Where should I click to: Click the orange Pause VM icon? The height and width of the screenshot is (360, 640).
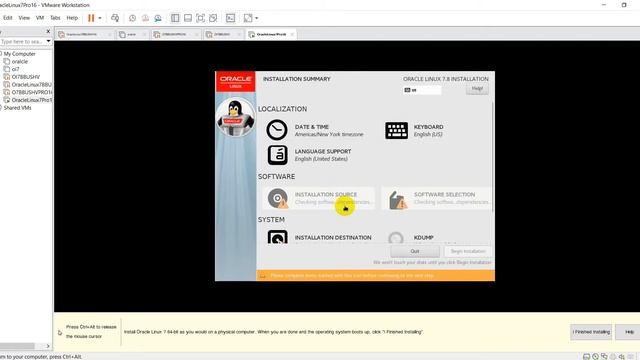91,18
